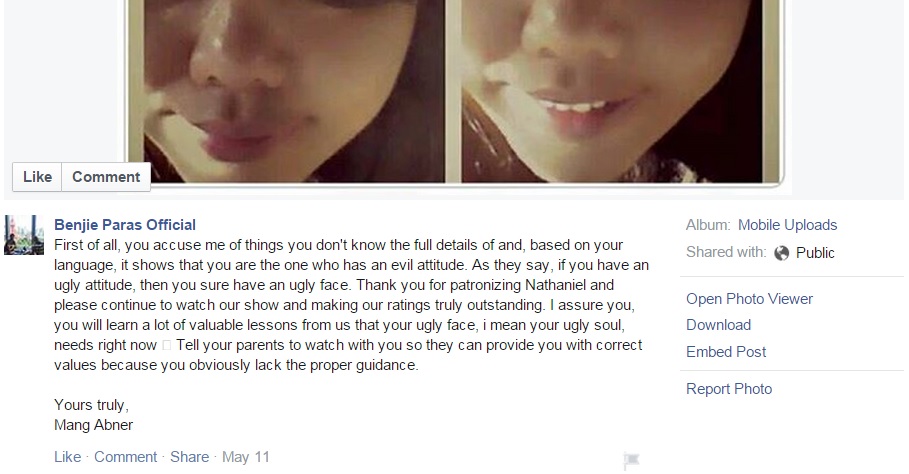Open the Mobile Uploads album link
The width and height of the screenshot is (909, 474).
point(787,225)
